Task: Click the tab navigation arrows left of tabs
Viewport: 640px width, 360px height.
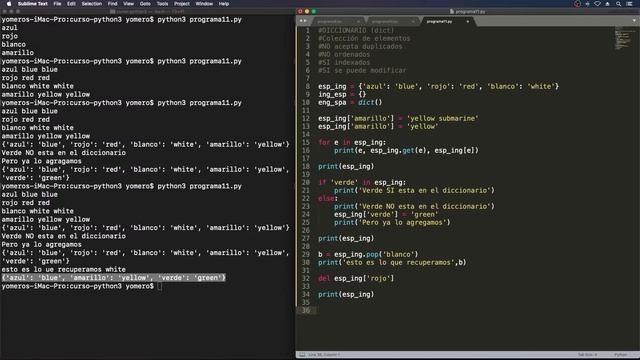Action: coord(303,21)
